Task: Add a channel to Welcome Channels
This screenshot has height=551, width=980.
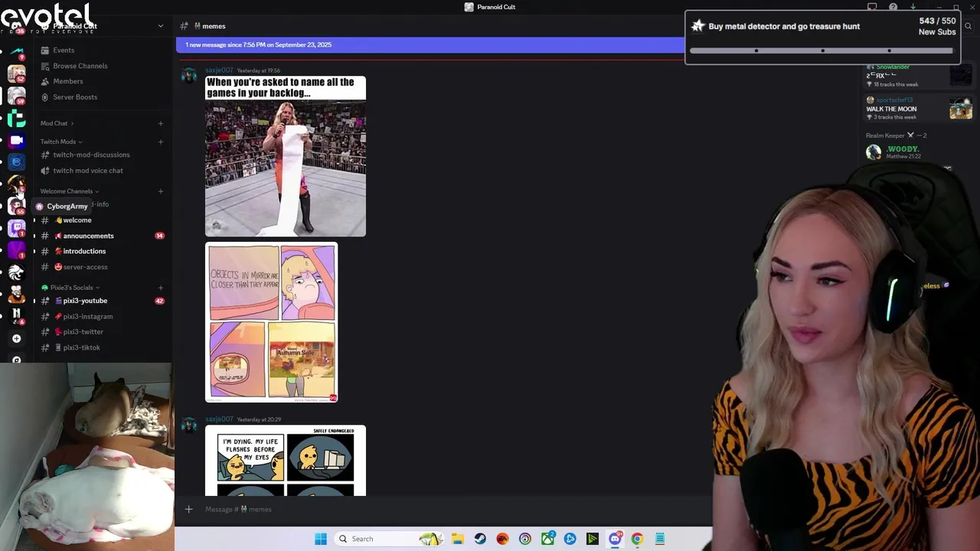Action: 160,191
